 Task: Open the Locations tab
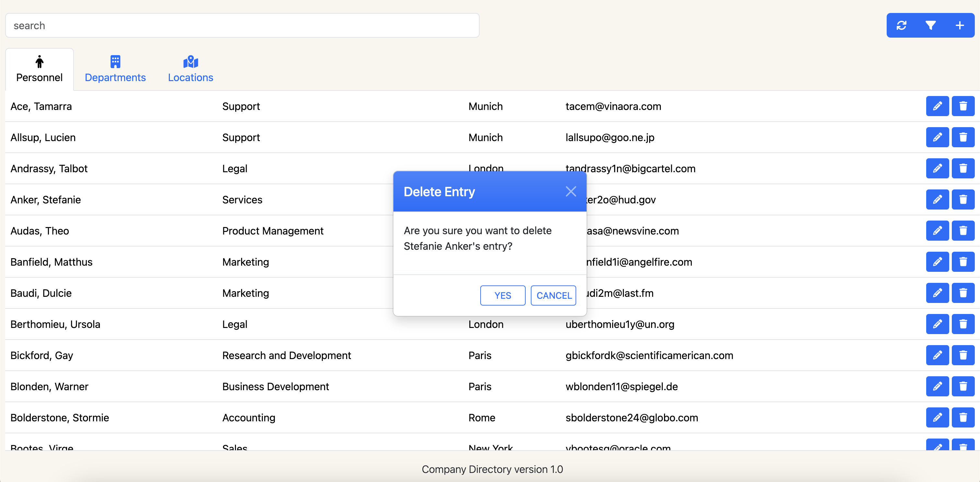pyautogui.click(x=191, y=69)
